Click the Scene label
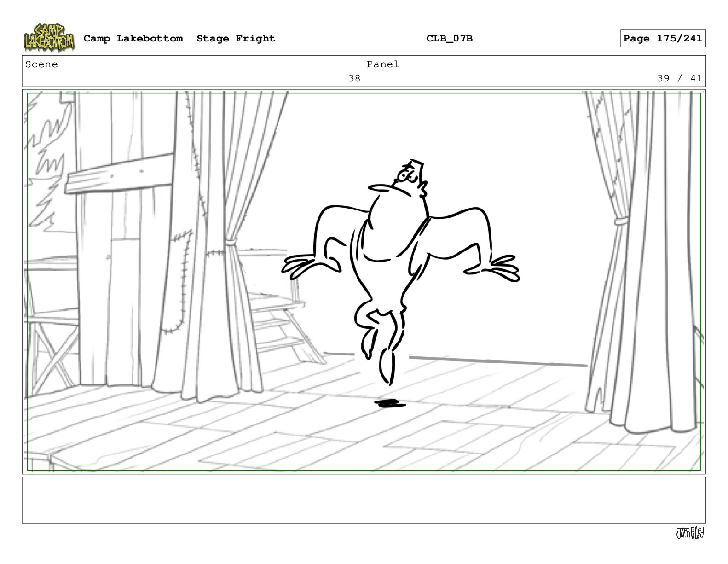This screenshot has width=728, height=564. pyautogui.click(x=41, y=64)
